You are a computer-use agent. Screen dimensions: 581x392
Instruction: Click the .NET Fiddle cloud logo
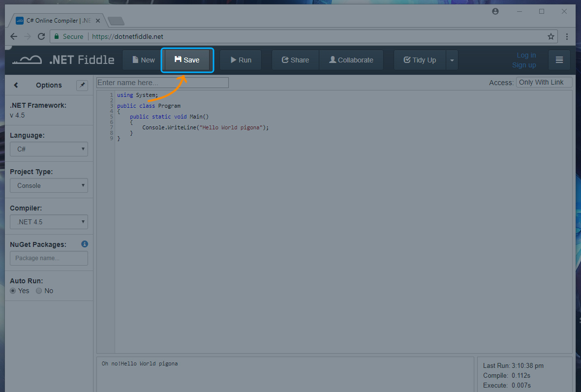[27, 60]
